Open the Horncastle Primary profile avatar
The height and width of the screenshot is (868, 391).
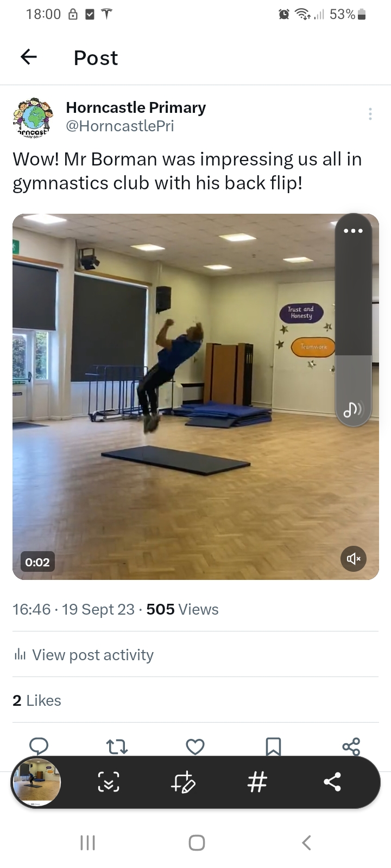pos(33,117)
